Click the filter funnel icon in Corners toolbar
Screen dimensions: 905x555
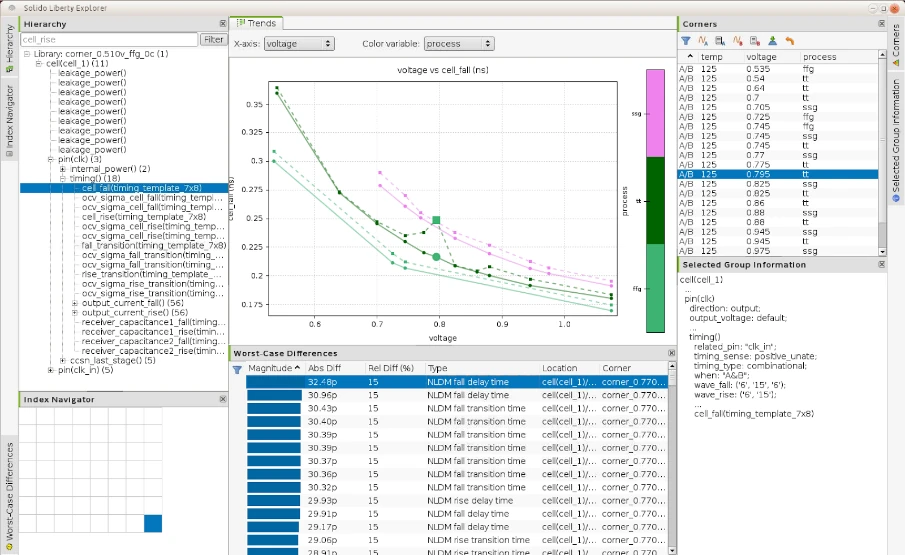coord(686,41)
